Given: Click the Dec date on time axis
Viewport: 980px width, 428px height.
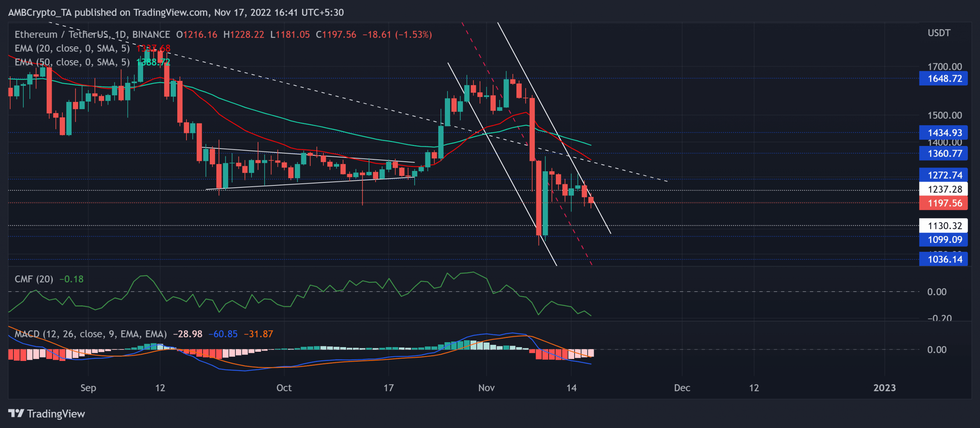Looking at the screenshot, I should click(682, 388).
